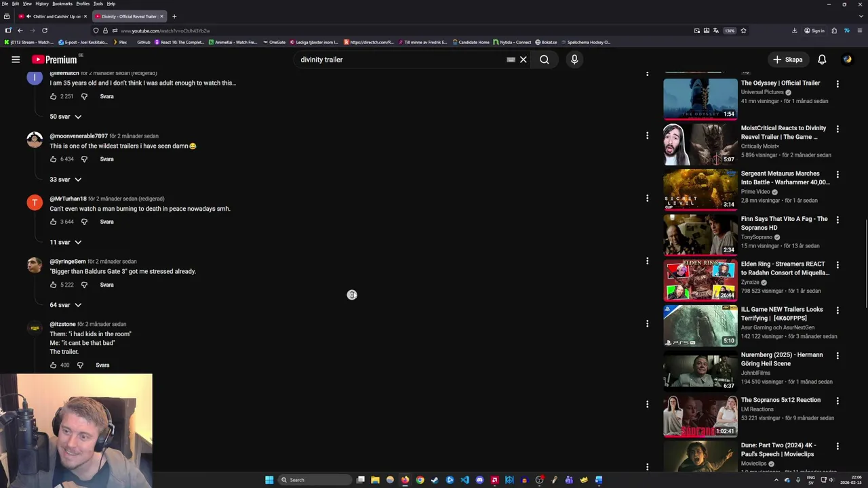The height and width of the screenshot is (488, 868).
Task: Open the Plex bookmark
Action: tap(119, 42)
